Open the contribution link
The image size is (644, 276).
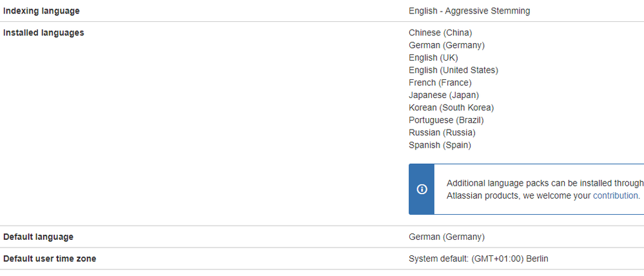(x=616, y=195)
